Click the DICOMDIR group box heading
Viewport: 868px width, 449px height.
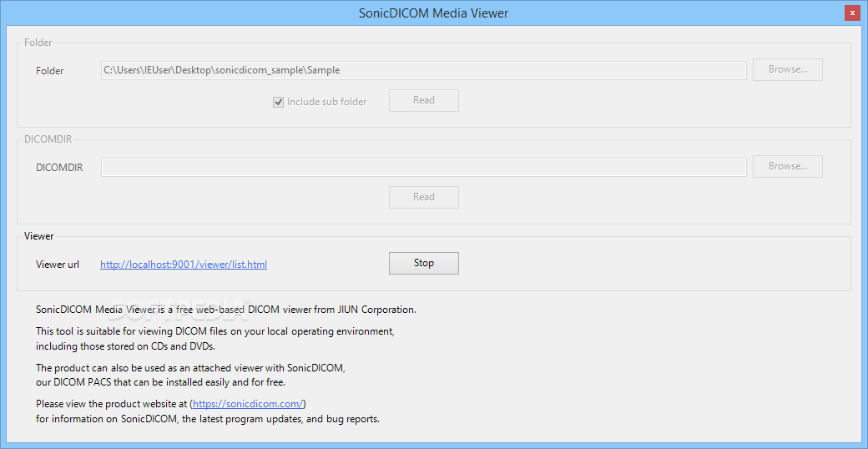(x=48, y=139)
